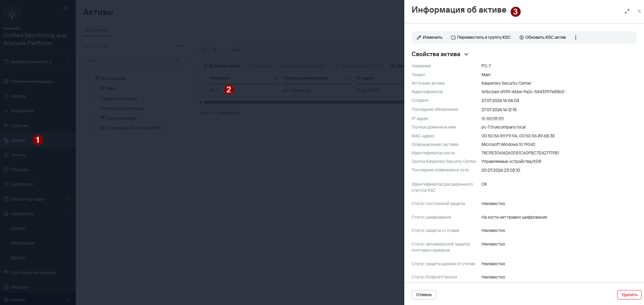Click the PC-7 asset name in table
Screen dimensions: 644x305
coord(214,90)
